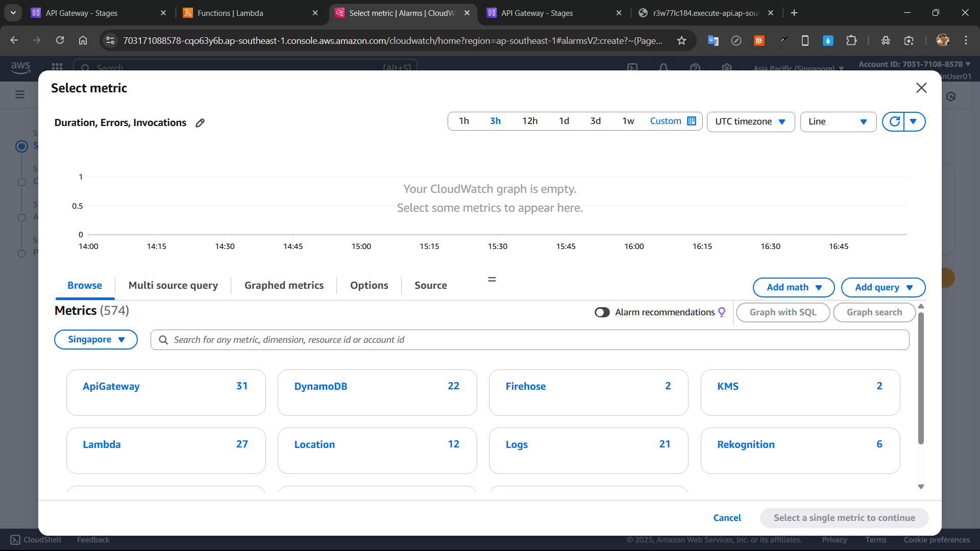Select 3h time range
The image size is (980, 551).
(495, 121)
